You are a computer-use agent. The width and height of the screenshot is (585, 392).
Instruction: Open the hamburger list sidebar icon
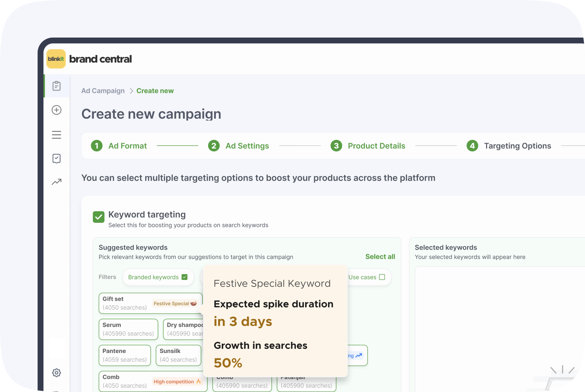56,135
